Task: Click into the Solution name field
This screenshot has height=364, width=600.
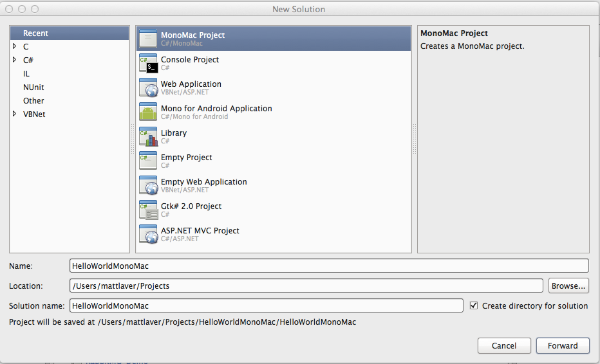Action: coord(267,305)
